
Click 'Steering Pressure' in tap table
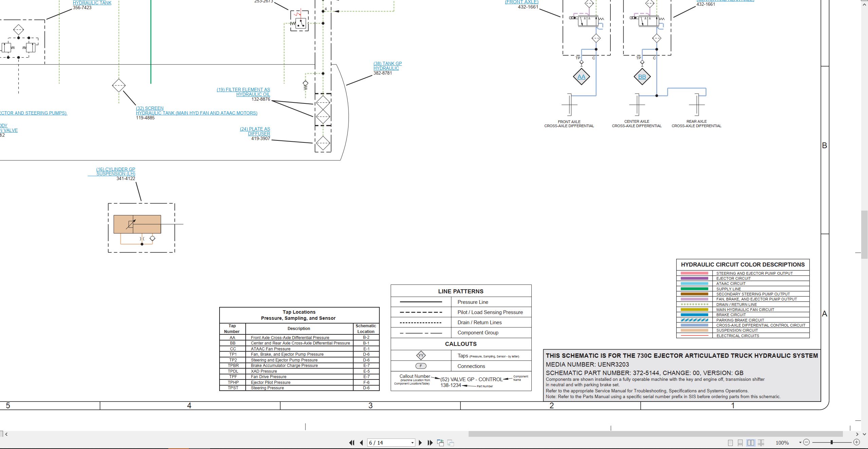pyautogui.click(x=267, y=388)
